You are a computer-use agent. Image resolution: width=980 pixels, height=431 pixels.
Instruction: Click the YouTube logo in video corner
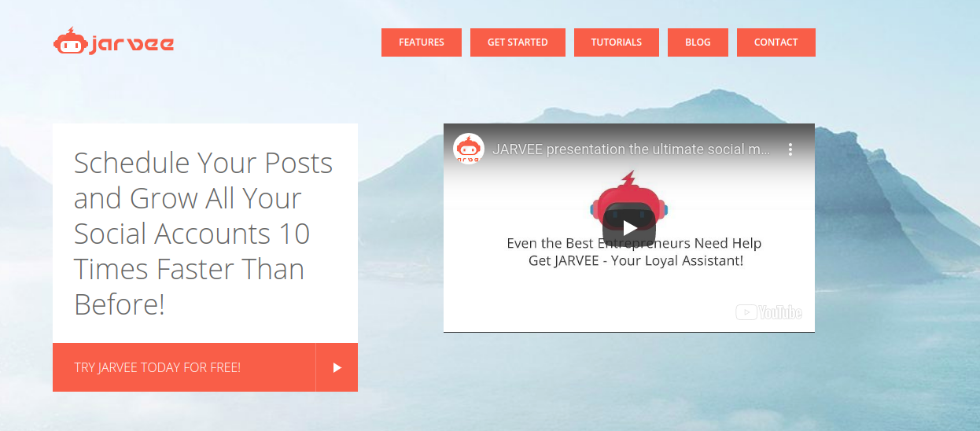coord(768,312)
